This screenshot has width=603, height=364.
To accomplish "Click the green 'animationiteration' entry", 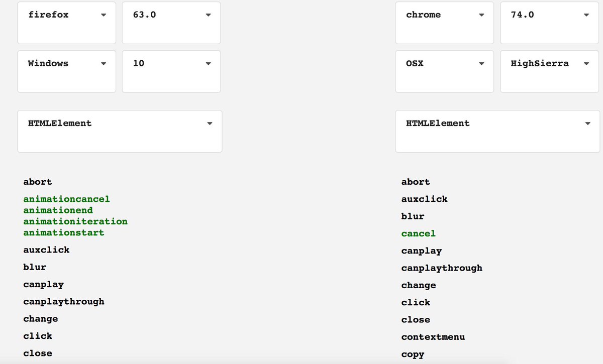I will [x=75, y=221].
